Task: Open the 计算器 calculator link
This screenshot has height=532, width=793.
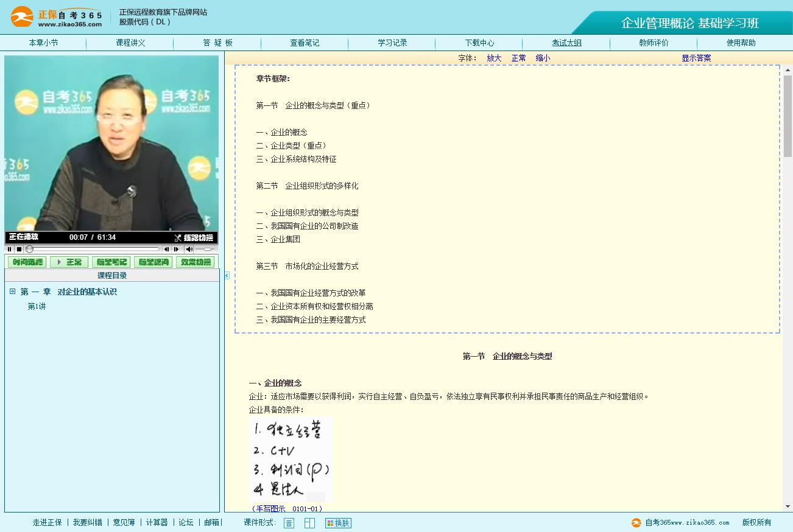Action: 157,522
